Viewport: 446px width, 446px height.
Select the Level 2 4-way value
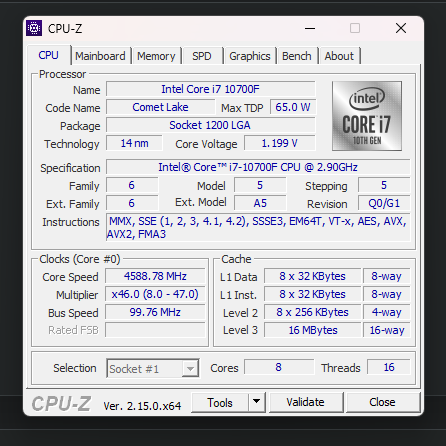[387, 312]
